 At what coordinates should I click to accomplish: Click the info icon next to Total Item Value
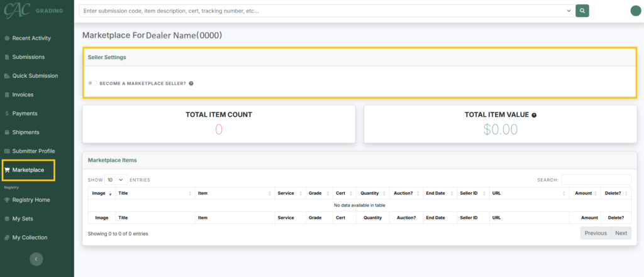point(534,116)
